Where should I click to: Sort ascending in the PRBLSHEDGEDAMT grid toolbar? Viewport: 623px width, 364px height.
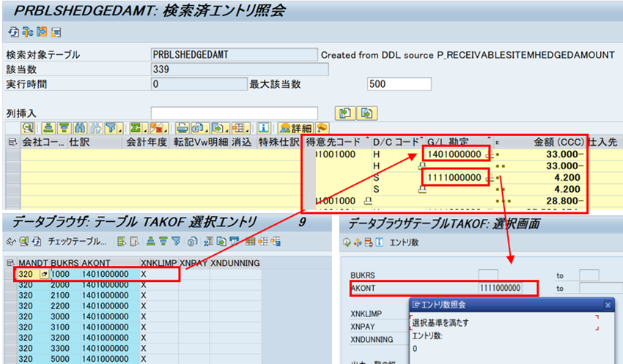tap(48, 128)
